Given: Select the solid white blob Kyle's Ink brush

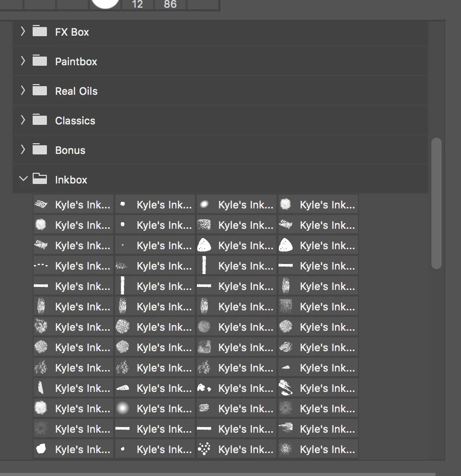Looking at the screenshot, I should pos(73,449).
